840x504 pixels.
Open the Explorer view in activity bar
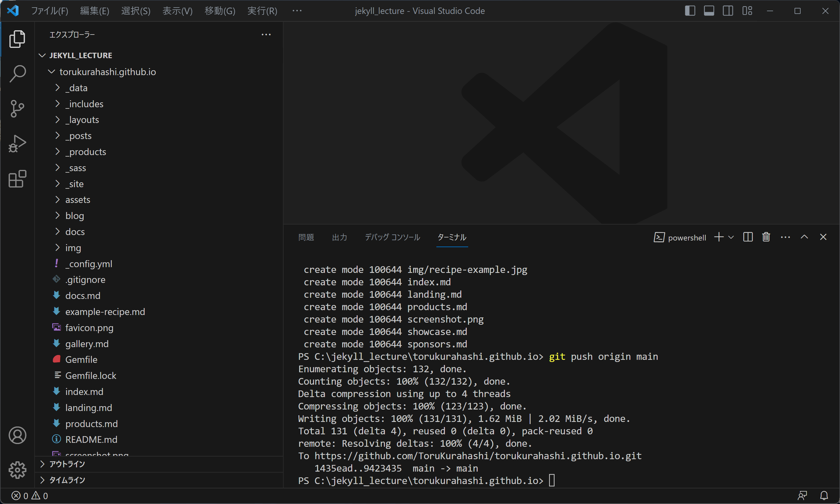(17, 39)
